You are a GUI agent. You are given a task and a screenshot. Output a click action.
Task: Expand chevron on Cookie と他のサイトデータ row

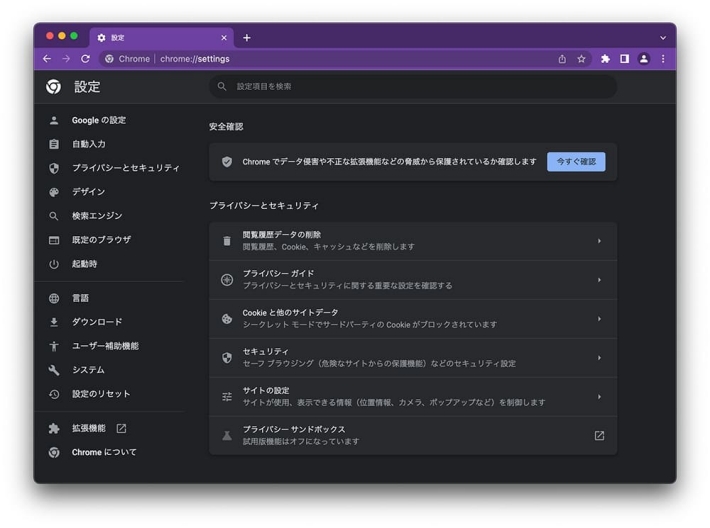pos(599,319)
